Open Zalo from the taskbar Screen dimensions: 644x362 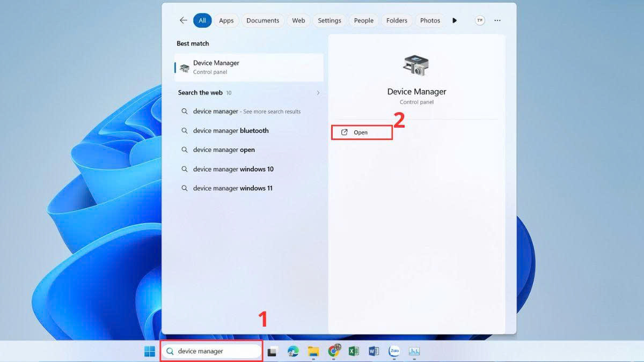click(394, 352)
